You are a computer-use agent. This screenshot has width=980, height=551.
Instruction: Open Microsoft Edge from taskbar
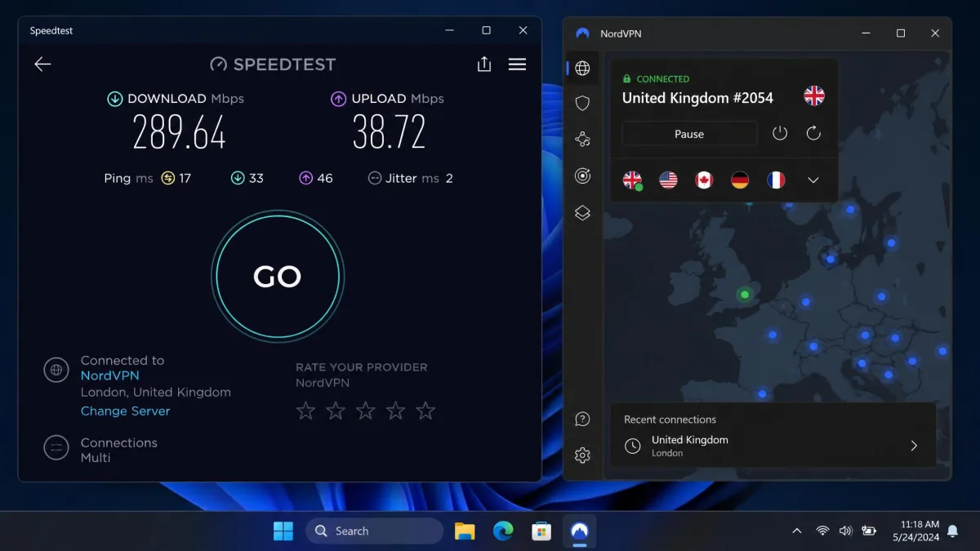[503, 531]
